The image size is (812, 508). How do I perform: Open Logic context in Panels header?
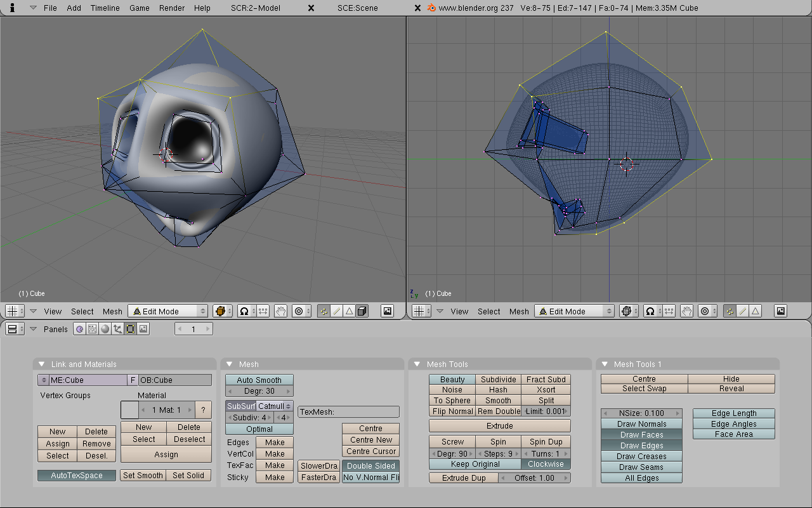[x=79, y=329]
